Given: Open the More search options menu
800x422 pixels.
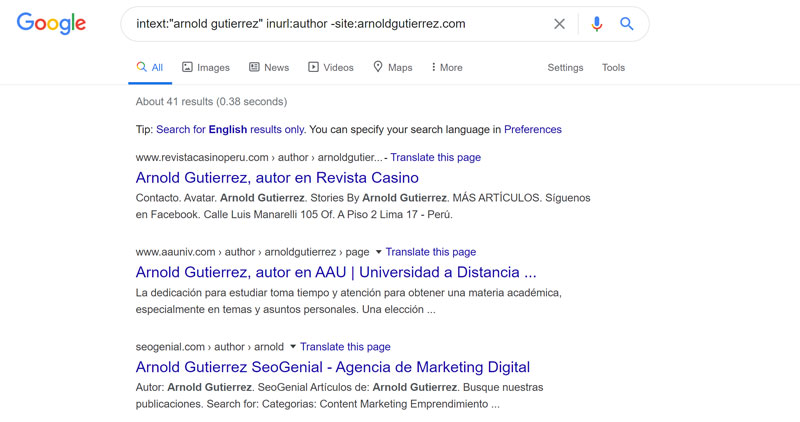Looking at the screenshot, I should (447, 67).
